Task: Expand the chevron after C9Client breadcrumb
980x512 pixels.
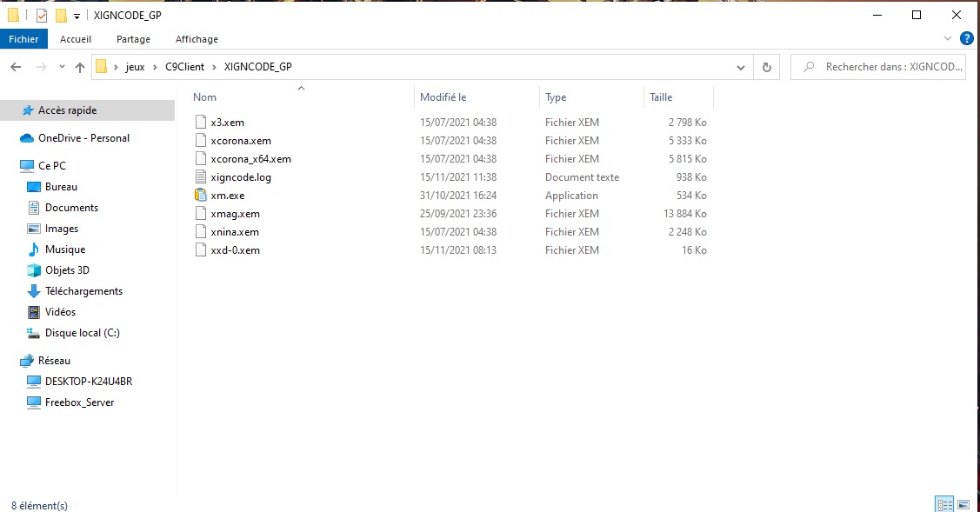Action: tap(214, 67)
